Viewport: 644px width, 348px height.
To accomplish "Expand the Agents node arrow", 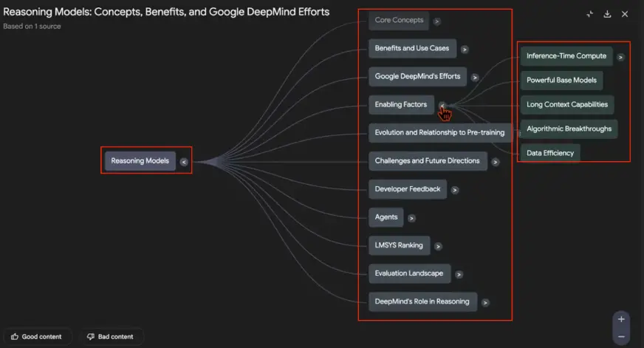I will pos(411,218).
